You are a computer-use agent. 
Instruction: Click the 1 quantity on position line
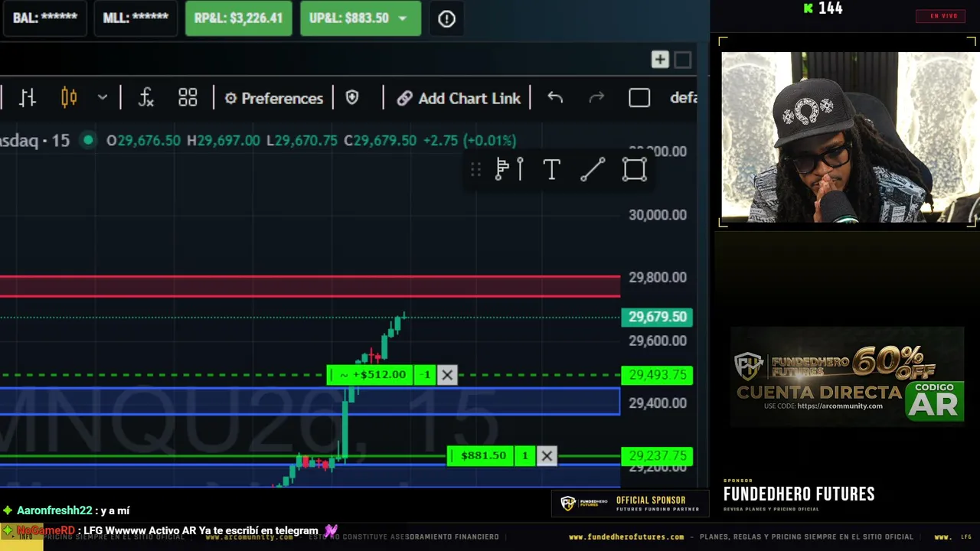pos(525,456)
